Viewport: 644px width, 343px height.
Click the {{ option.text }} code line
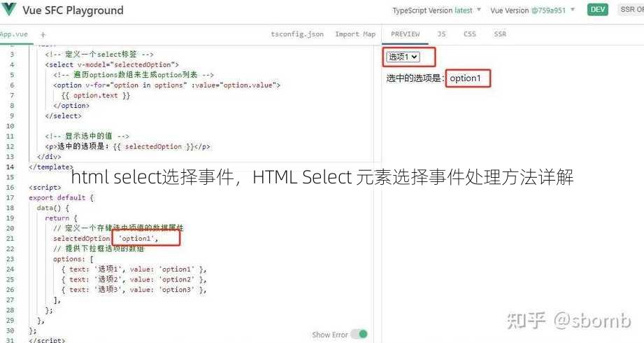(96, 95)
